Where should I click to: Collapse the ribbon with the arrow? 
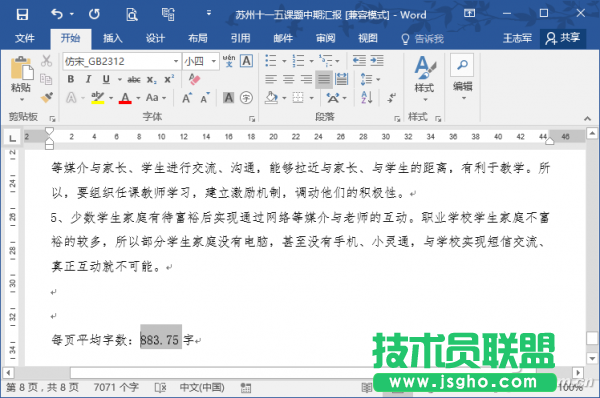coord(587,119)
